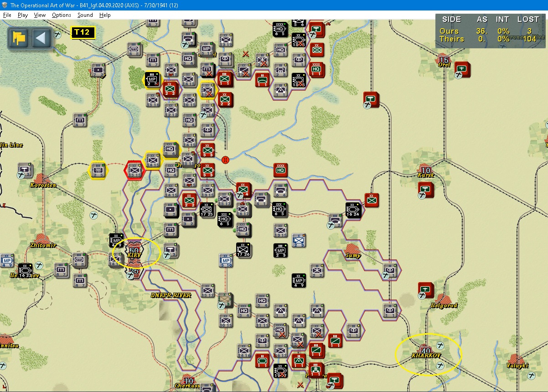Click the DNEPR RIVER map label
Viewport: 548px width, 392px height.
coord(171,295)
